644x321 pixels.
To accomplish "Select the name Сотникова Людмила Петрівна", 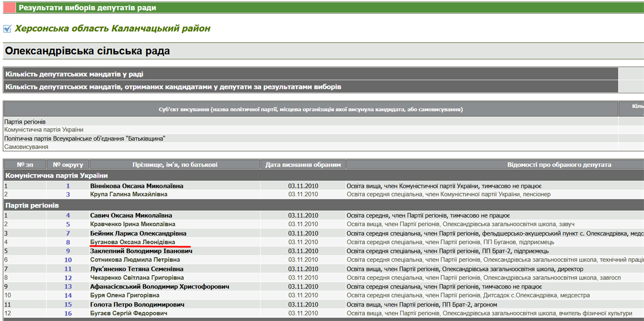I will click(x=134, y=260).
